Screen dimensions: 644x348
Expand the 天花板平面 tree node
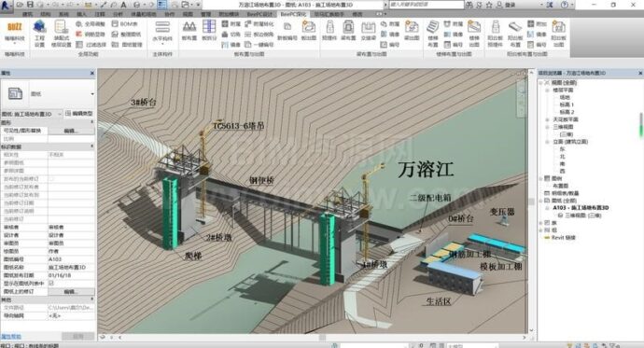(x=547, y=119)
